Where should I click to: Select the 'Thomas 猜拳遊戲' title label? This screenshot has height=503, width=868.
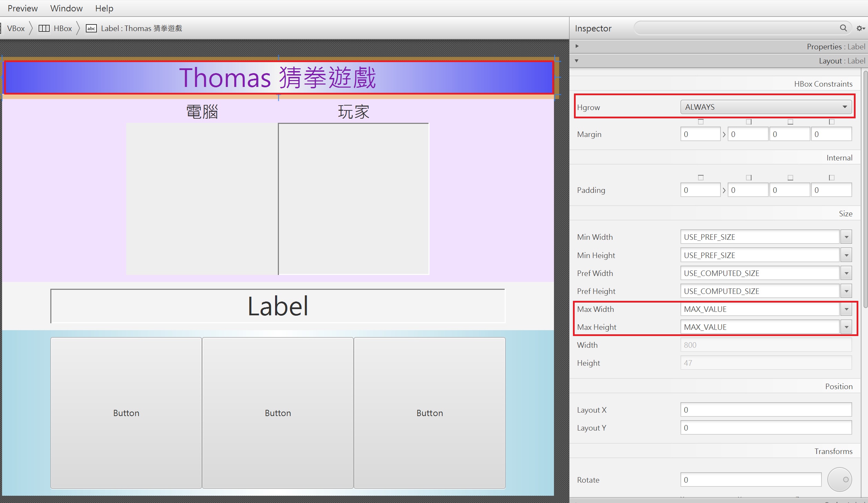[x=278, y=78]
